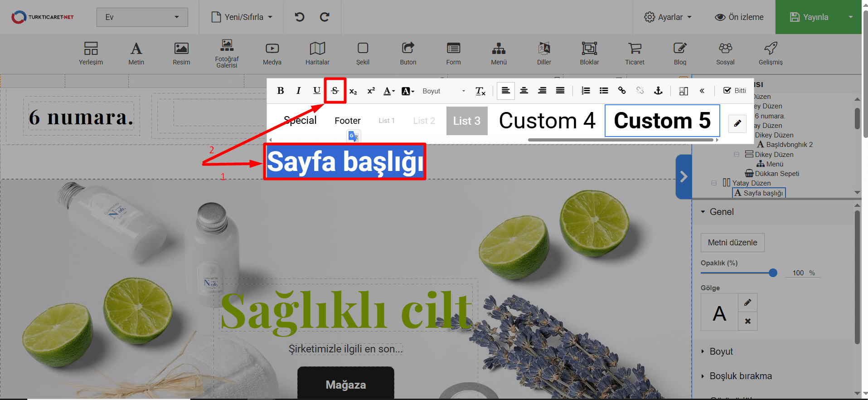The height and width of the screenshot is (400, 868).
Task: Add a Buton element
Action: [408, 54]
